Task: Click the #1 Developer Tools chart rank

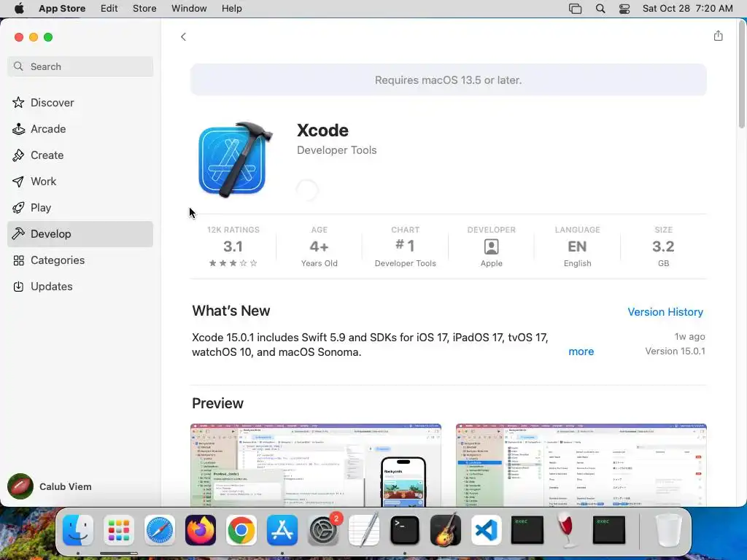Action: click(x=405, y=246)
